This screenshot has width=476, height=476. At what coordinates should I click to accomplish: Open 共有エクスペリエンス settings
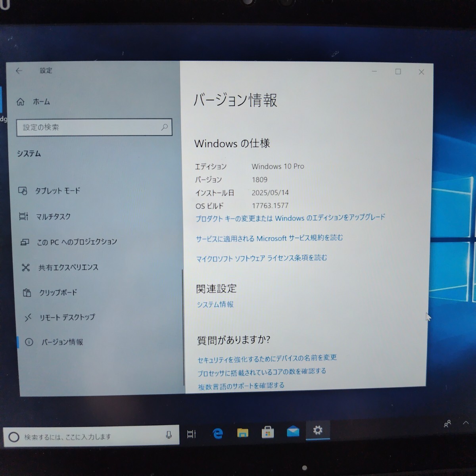point(60,267)
